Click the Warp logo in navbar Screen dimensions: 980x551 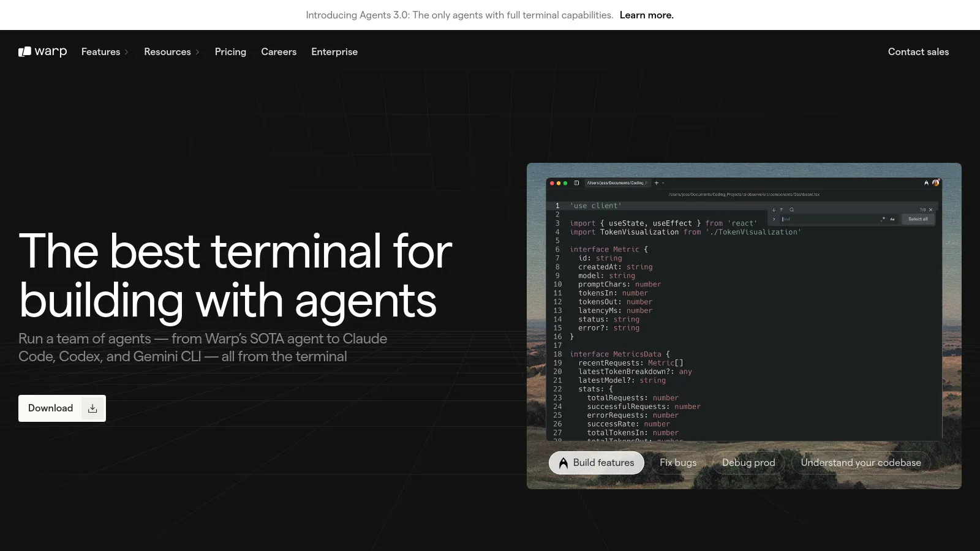pyautogui.click(x=42, y=52)
